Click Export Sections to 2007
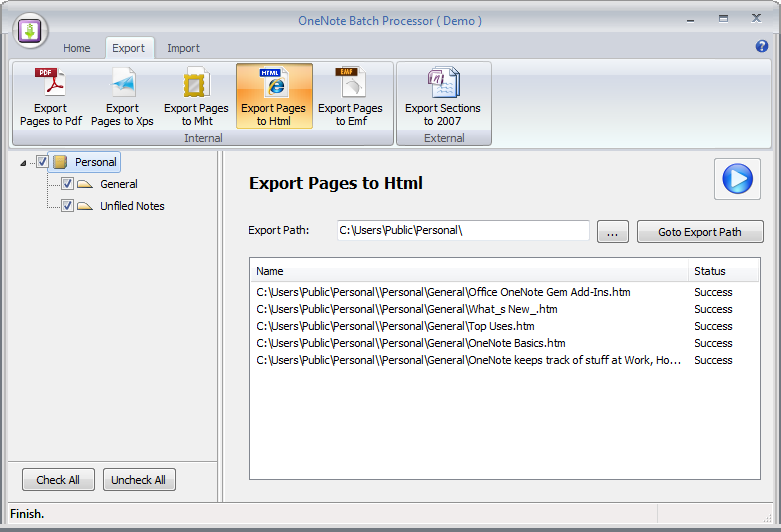Viewport: 781px width, 532px height. click(x=443, y=96)
